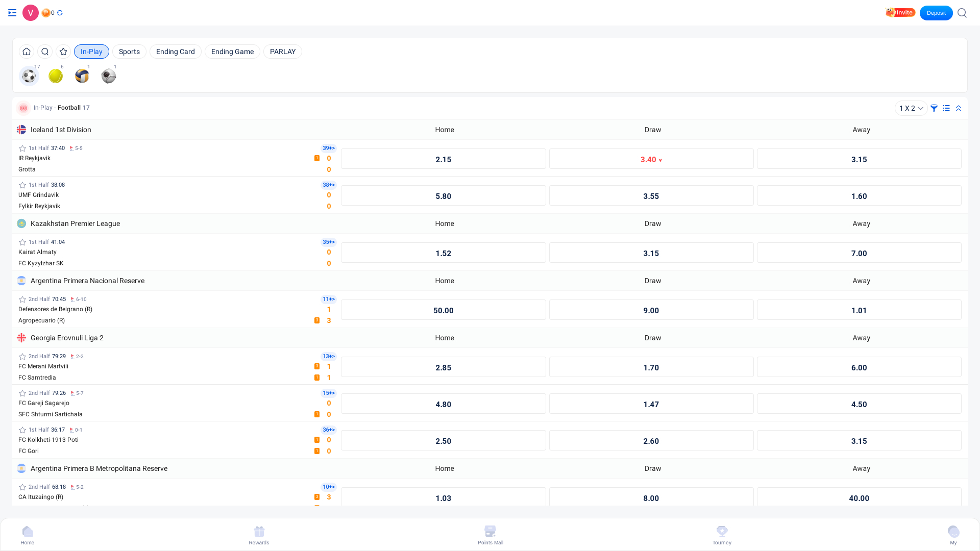The image size is (980, 551).
Task: Bet away odds 40.00 CA Ituzaingo match
Action: pos(859,496)
